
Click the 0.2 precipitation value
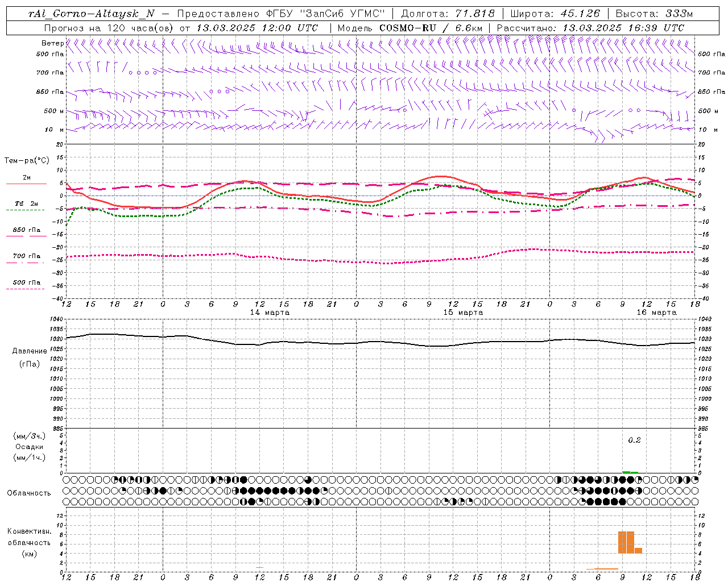634,440
